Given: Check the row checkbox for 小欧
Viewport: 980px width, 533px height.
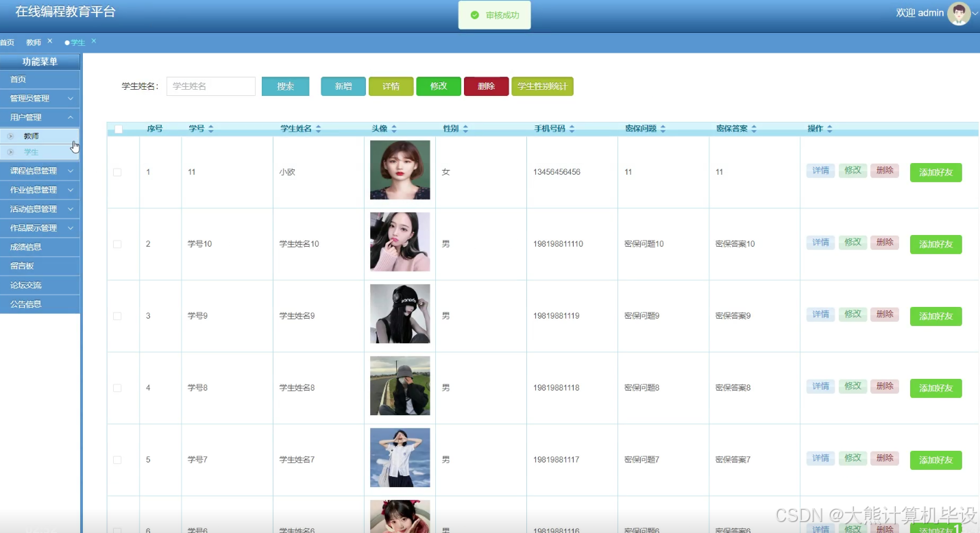Looking at the screenshot, I should pos(117,172).
